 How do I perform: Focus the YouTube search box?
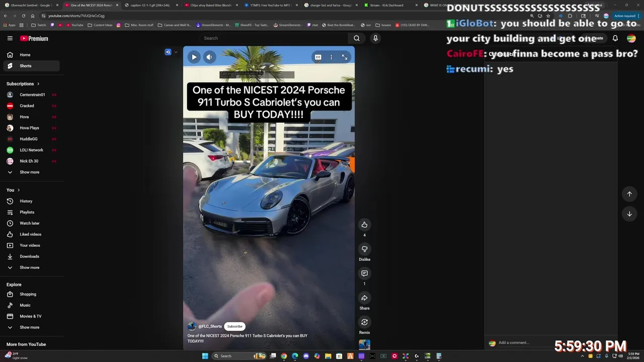coord(274,38)
